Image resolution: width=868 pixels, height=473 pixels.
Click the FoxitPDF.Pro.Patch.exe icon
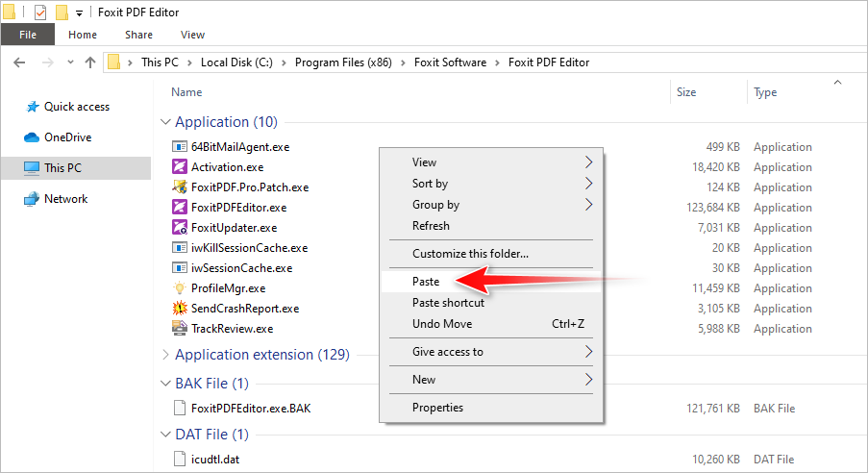[x=179, y=187]
